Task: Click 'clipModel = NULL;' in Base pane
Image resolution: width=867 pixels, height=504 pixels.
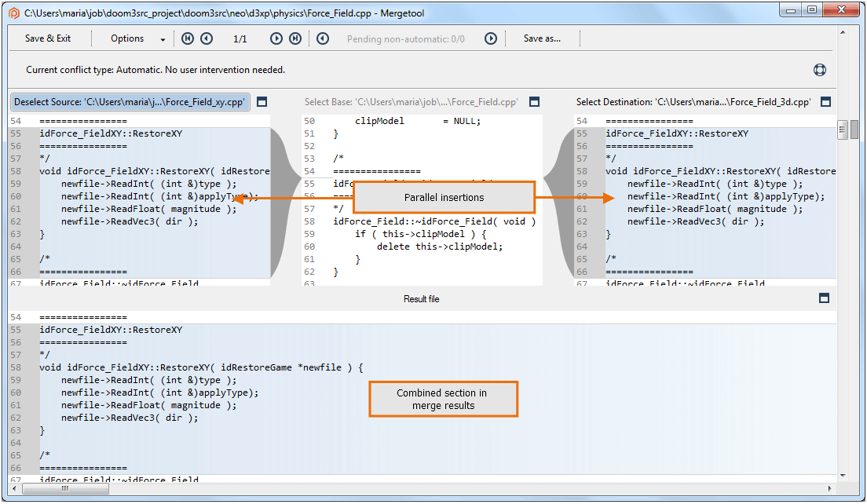Action: click(x=418, y=121)
